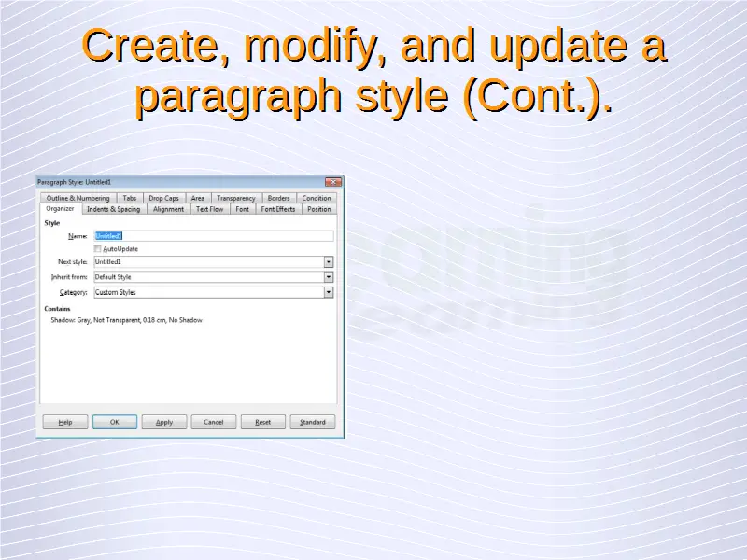Viewport: 747px width, 560px height.
Task: Switch to the Outline & Numbering tab
Action: click(x=78, y=198)
